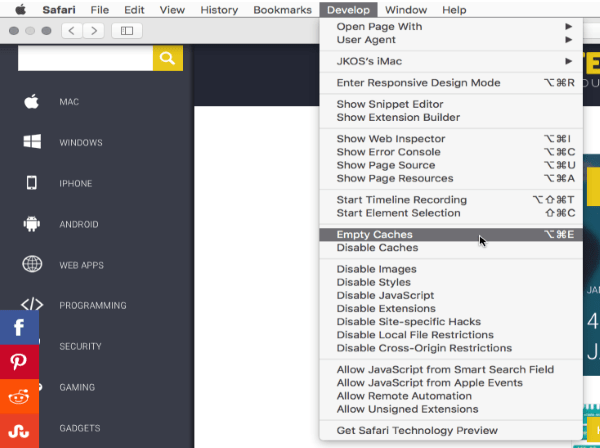Expand the Open Page With submenu arrow
This screenshot has height=448, width=600.
[569, 26]
